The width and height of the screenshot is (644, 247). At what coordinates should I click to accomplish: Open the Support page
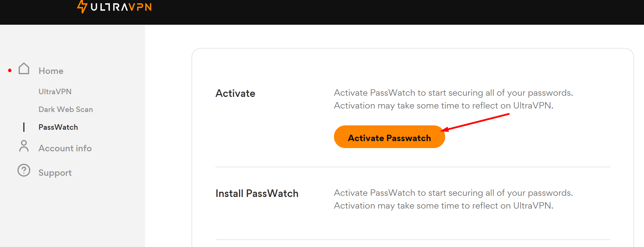pos(55,173)
